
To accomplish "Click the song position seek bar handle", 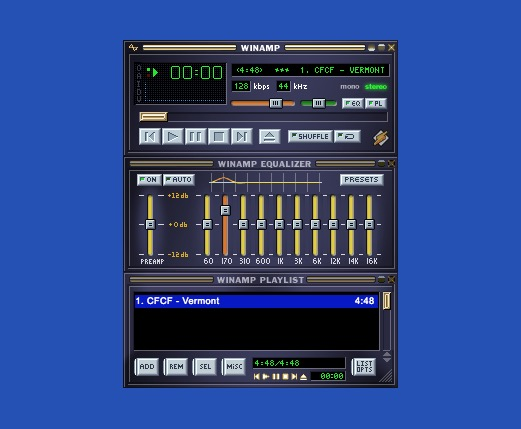I will 153,117.
